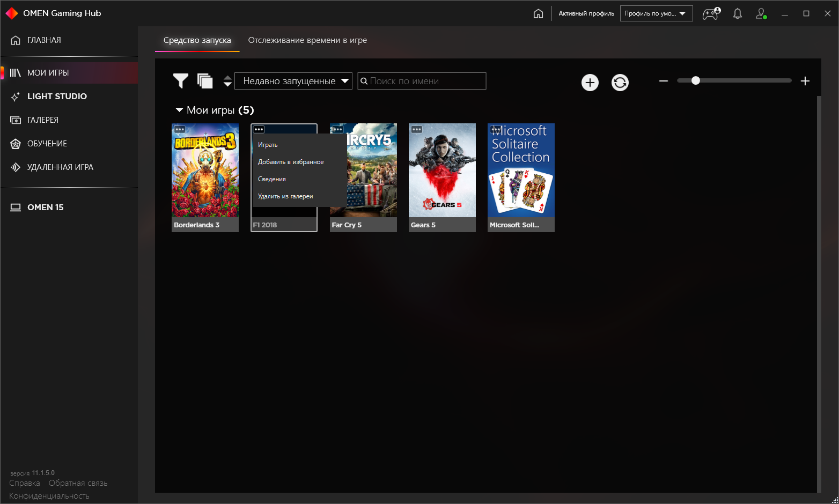Open the controller user icon
This screenshot has height=504, width=839.
pyautogui.click(x=711, y=13)
